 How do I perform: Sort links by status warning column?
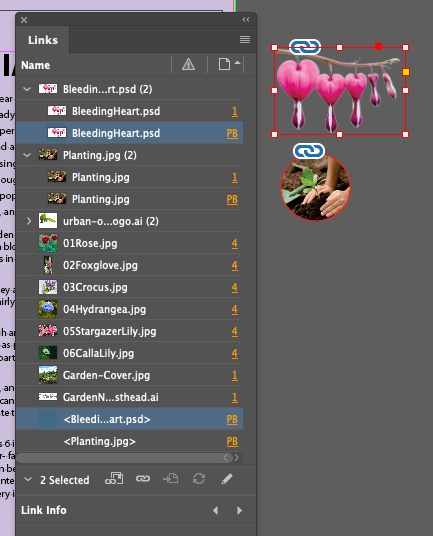(189, 64)
